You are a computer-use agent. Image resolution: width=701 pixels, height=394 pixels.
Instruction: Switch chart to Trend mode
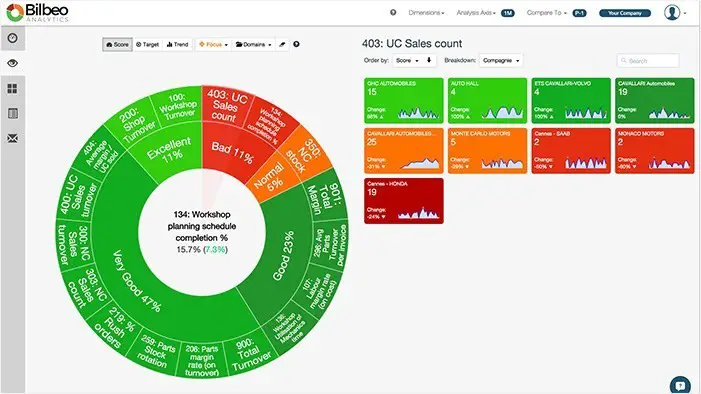click(177, 44)
